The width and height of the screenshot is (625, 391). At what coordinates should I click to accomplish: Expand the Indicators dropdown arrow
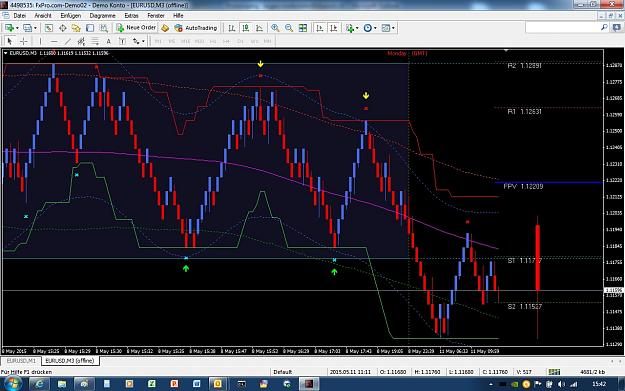357,28
